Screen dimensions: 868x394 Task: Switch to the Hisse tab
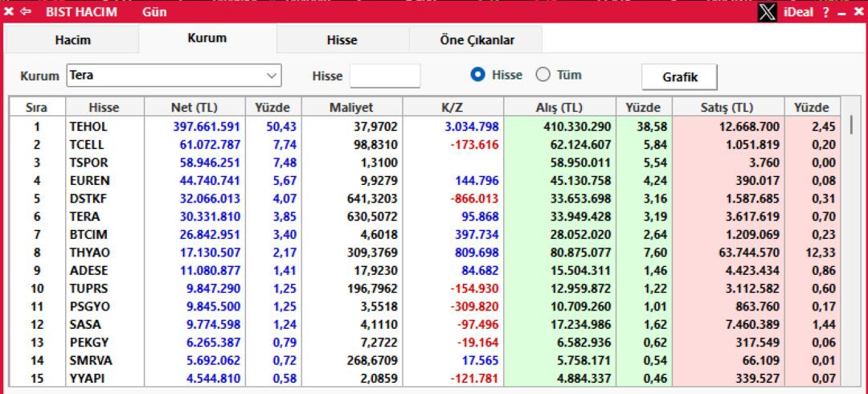pyautogui.click(x=342, y=40)
